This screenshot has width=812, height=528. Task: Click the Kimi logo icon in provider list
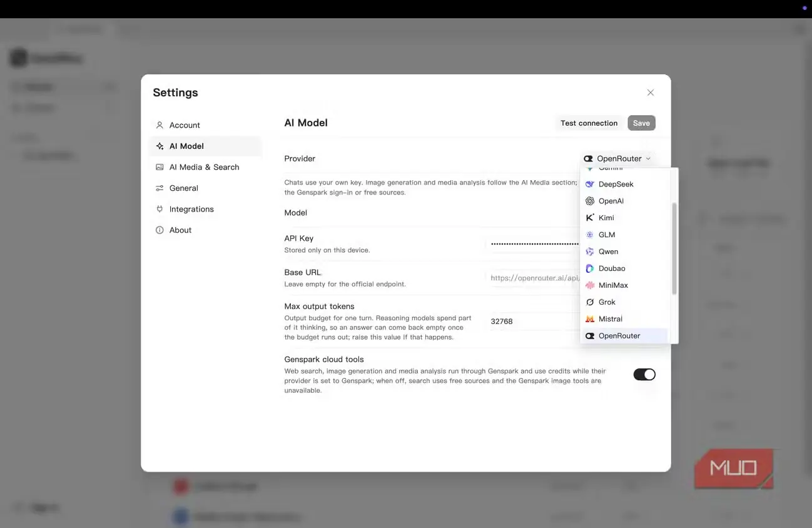pos(589,218)
